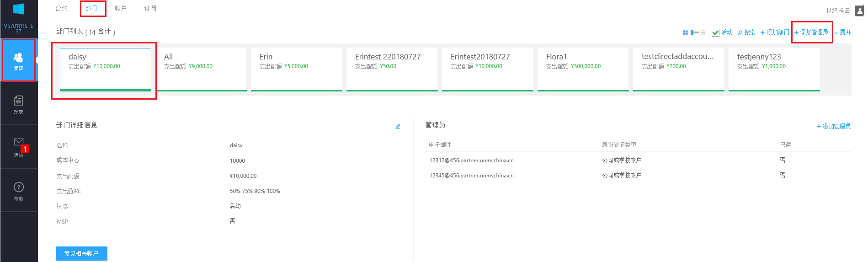Toggle the 活动 (Active) checkbox
The height and width of the screenshot is (262, 868).
(715, 32)
